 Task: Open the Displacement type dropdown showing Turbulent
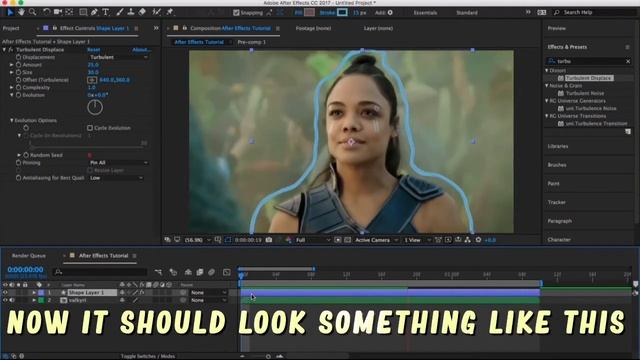coord(118,58)
